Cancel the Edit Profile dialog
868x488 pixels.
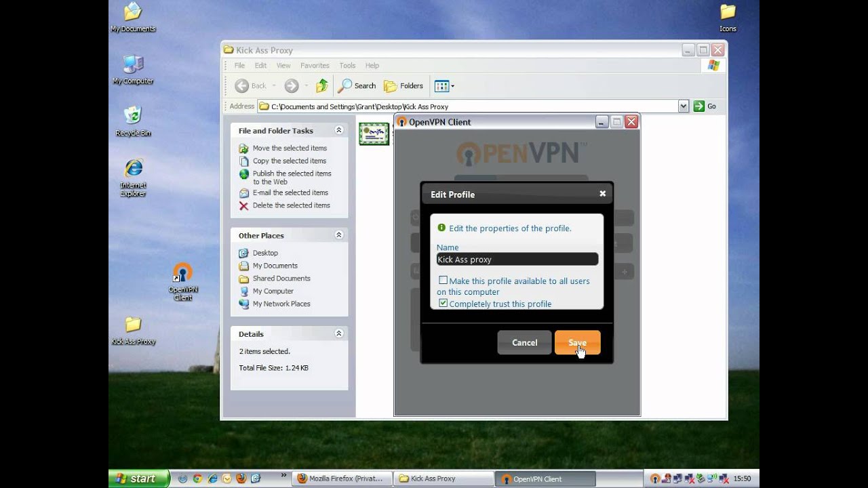coord(524,342)
